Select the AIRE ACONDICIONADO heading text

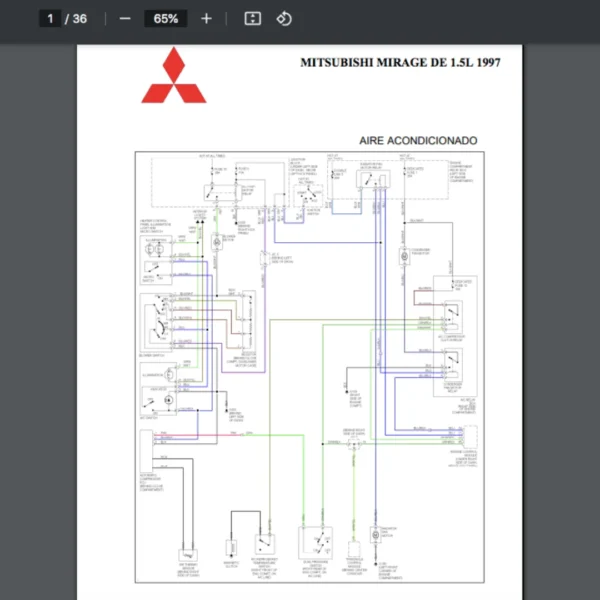pyautogui.click(x=418, y=141)
